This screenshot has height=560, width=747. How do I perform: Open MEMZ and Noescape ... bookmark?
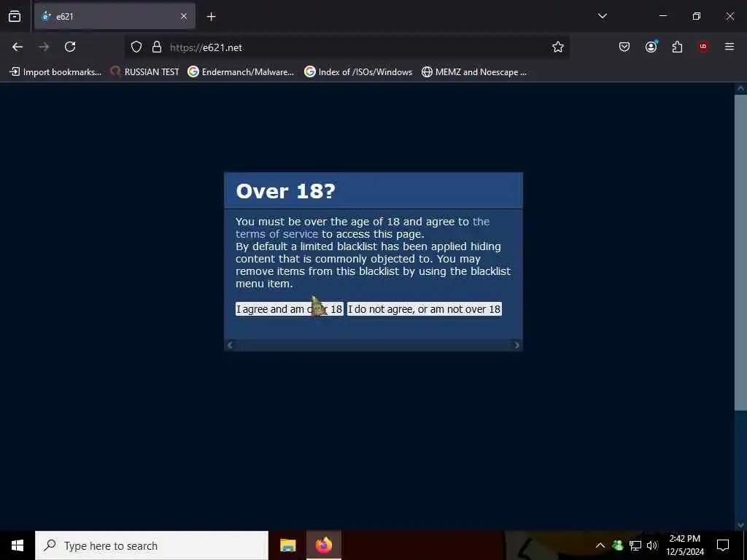[x=474, y=72]
